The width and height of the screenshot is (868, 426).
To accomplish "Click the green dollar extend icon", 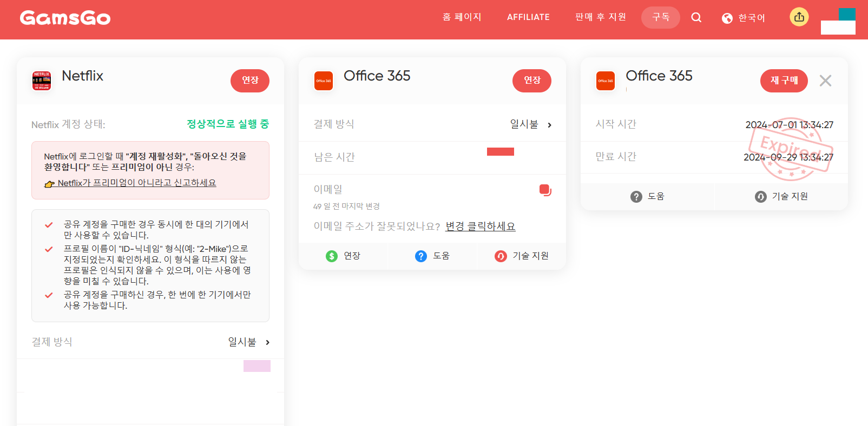I will coord(332,256).
